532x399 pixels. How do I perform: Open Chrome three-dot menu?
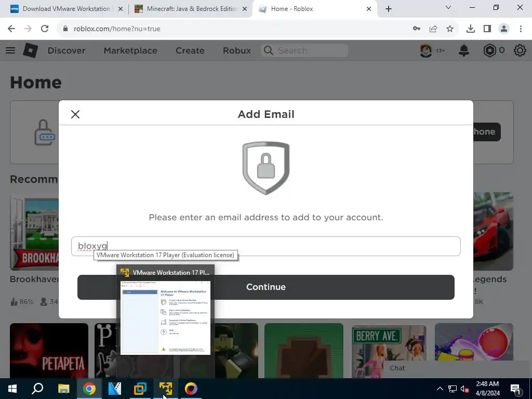[x=521, y=29]
